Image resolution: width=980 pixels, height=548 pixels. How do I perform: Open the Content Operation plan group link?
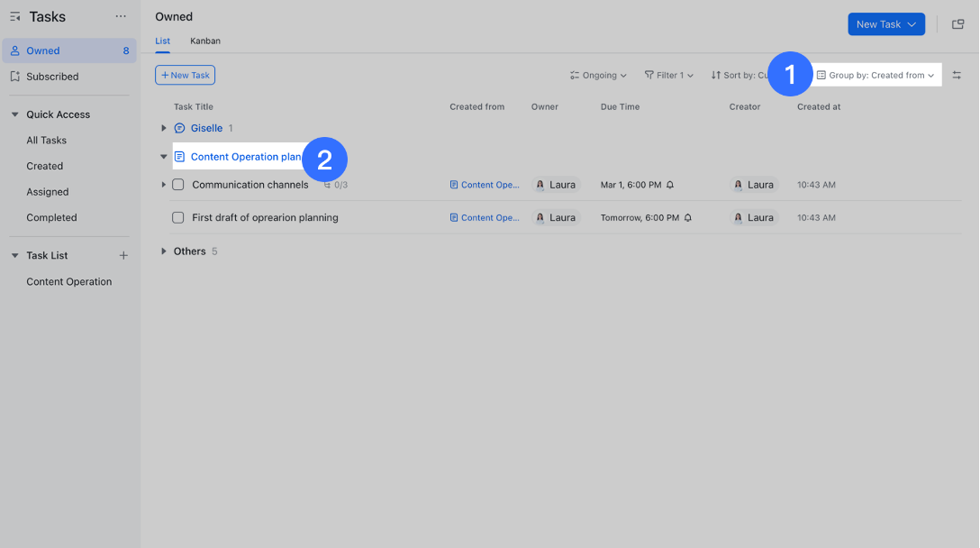(x=245, y=157)
